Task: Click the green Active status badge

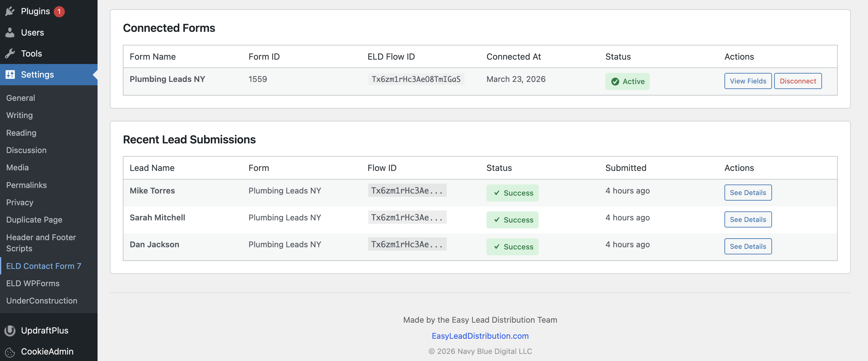Action: (x=628, y=81)
